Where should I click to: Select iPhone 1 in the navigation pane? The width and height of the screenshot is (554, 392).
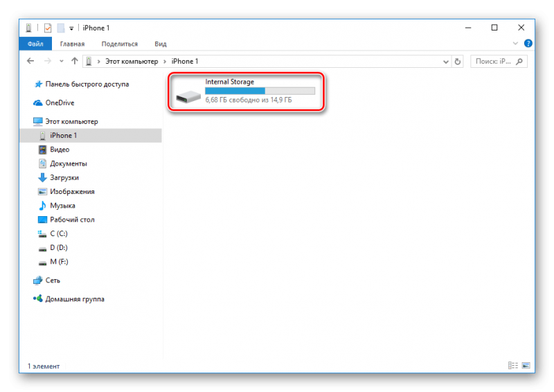pyautogui.click(x=91, y=135)
